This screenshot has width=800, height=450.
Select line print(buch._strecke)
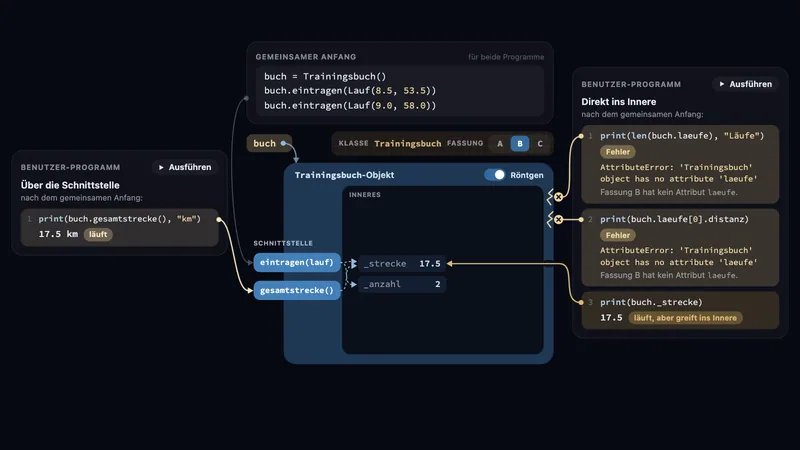pos(651,302)
